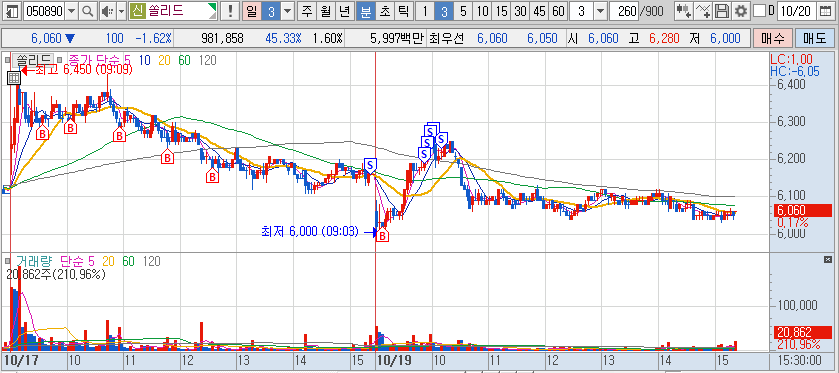Toggle the D checkbox next to the date

(759, 11)
